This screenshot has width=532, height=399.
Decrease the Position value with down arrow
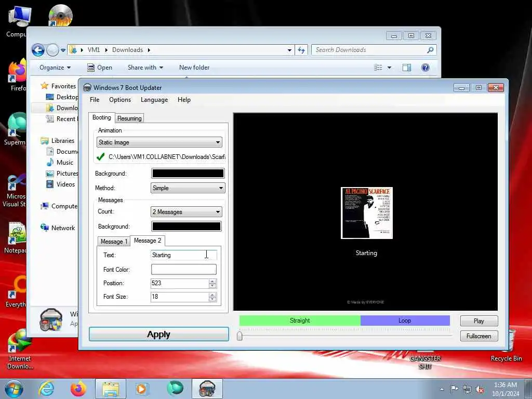click(x=212, y=286)
